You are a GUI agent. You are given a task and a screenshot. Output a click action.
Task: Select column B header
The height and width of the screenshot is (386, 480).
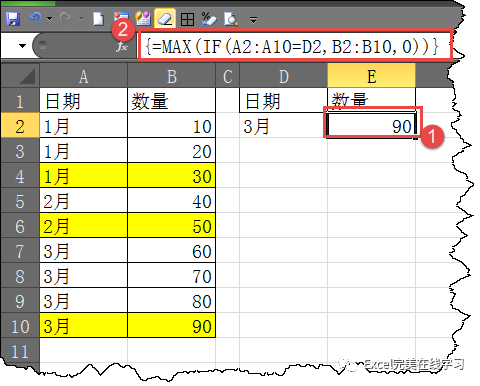(172, 76)
